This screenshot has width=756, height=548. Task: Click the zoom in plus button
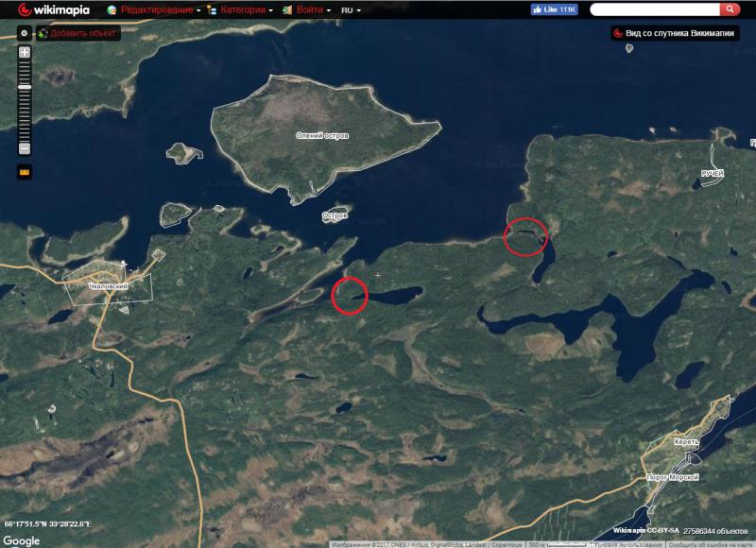tap(25, 52)
